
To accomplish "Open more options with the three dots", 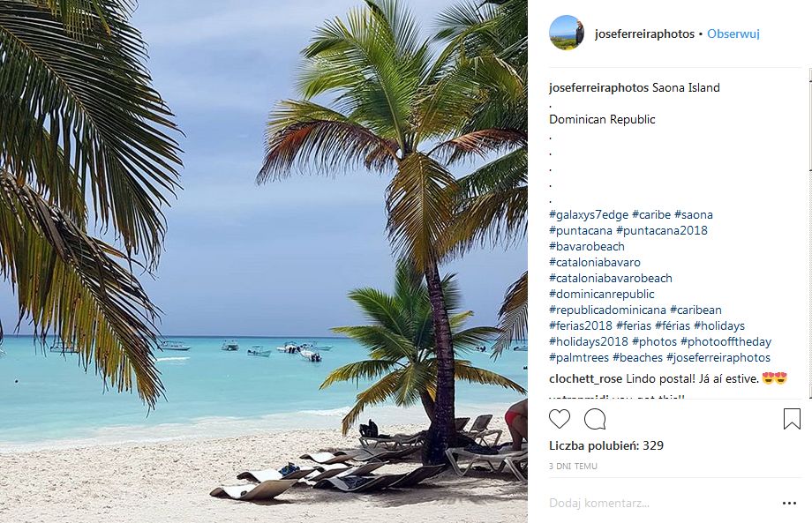I will (789, 504).
